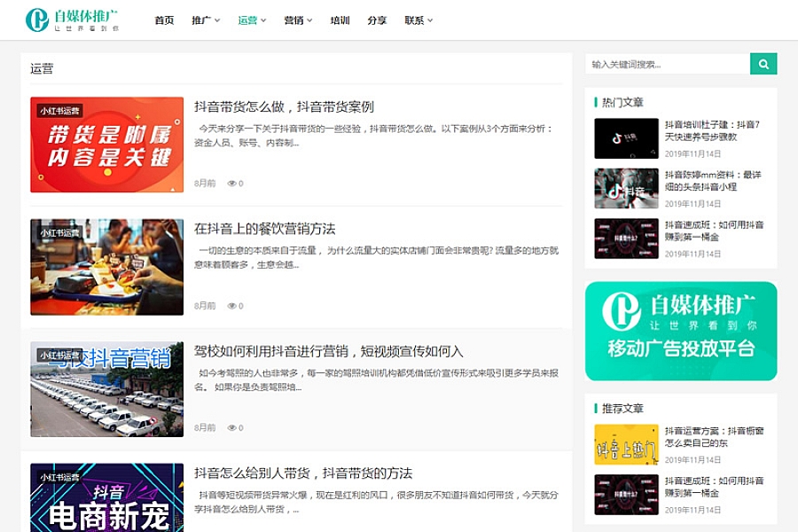
Task: Open hot article 抖音陈婷mm资料
Action: pos(713,181)
